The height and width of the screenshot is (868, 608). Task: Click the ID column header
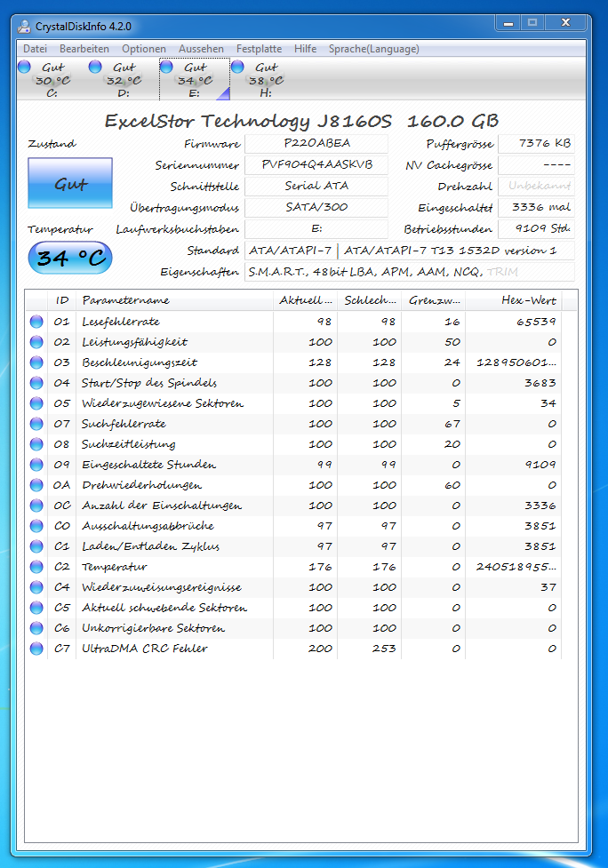point(61,300)
